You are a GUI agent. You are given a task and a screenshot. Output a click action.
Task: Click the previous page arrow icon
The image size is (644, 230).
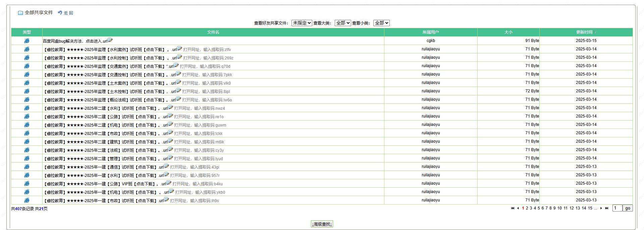coord(518,208)
